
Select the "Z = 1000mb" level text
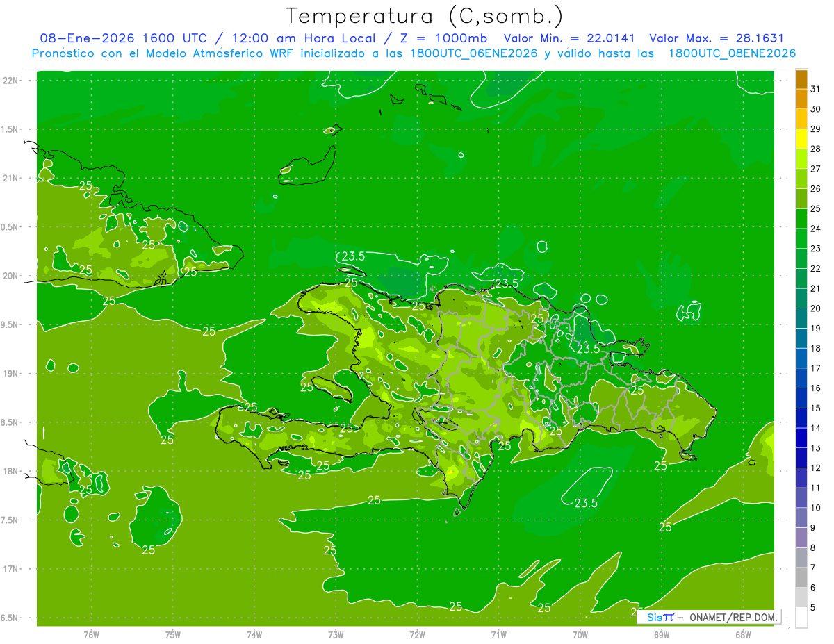click(x=443, y=38)
